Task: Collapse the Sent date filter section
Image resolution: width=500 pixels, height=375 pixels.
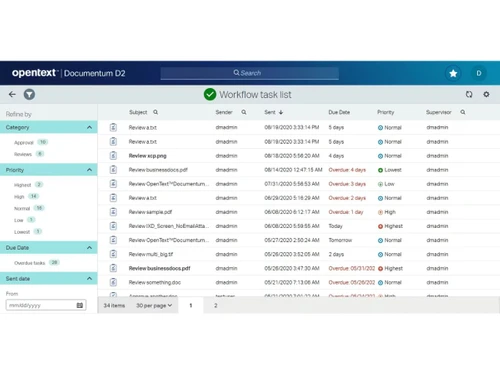Action: [89, 279]
